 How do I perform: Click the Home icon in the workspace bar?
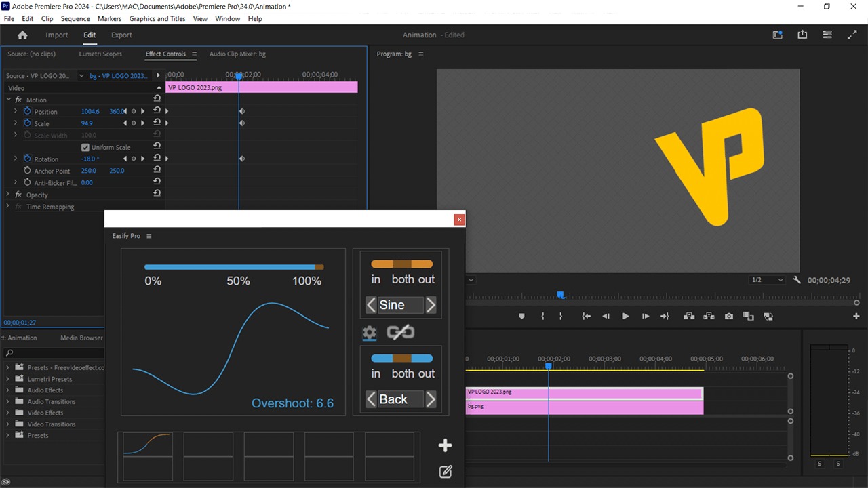click(22, 35)
